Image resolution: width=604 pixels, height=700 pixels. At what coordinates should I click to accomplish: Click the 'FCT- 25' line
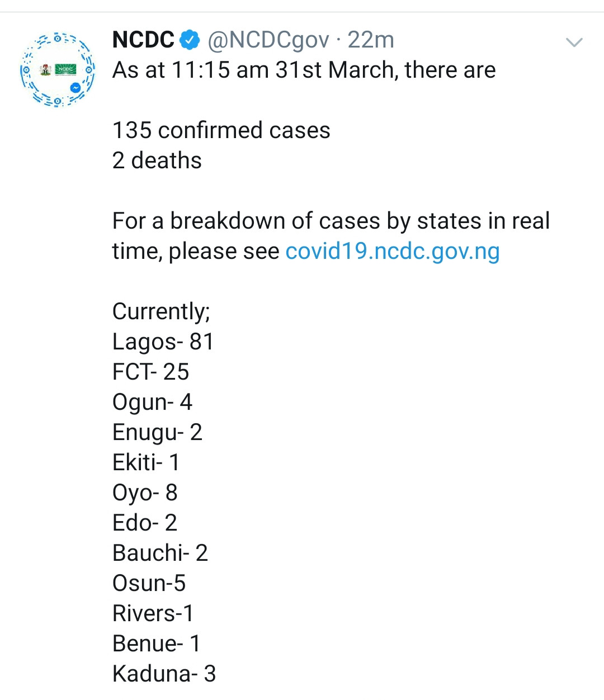click(151, 372)
